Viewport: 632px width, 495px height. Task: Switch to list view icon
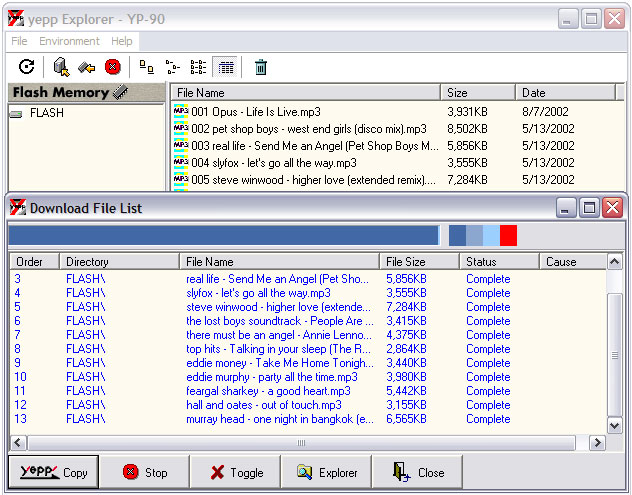[198, 67]
